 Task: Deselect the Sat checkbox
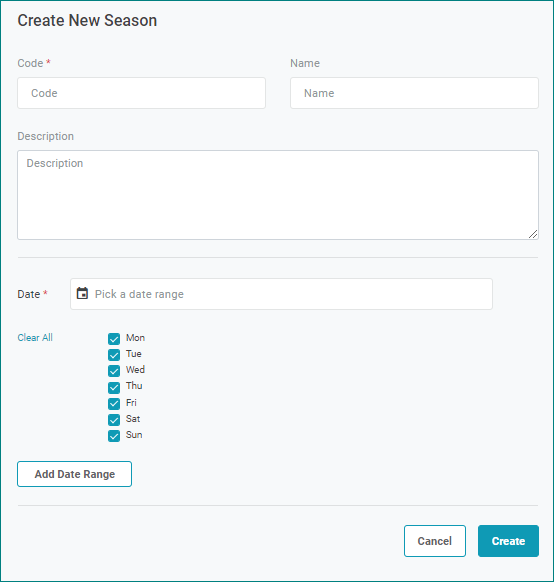click(x=114, y=419)
